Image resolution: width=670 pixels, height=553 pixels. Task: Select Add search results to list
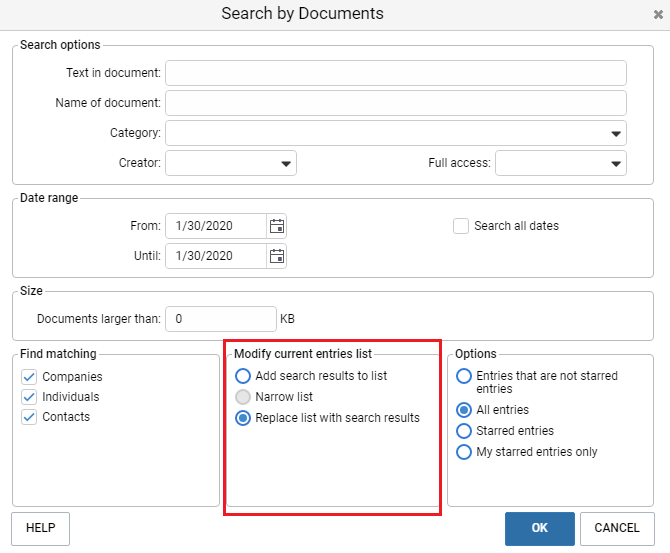243,376
